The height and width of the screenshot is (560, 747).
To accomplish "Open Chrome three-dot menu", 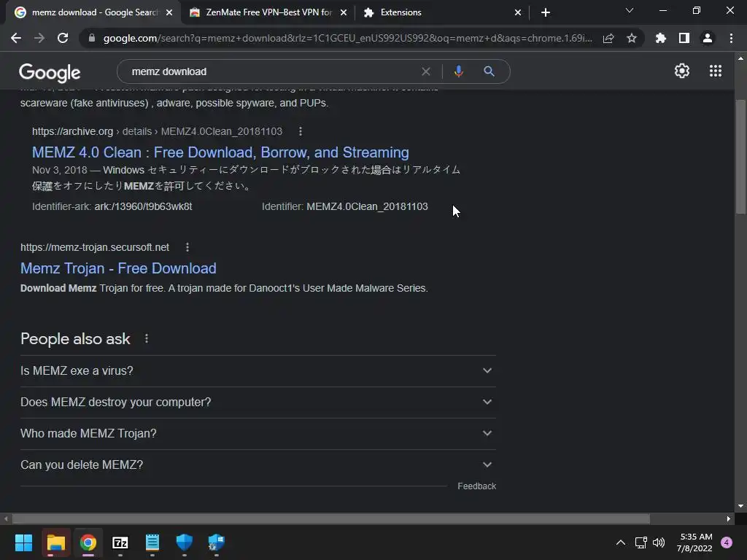I will coord(731,38).
